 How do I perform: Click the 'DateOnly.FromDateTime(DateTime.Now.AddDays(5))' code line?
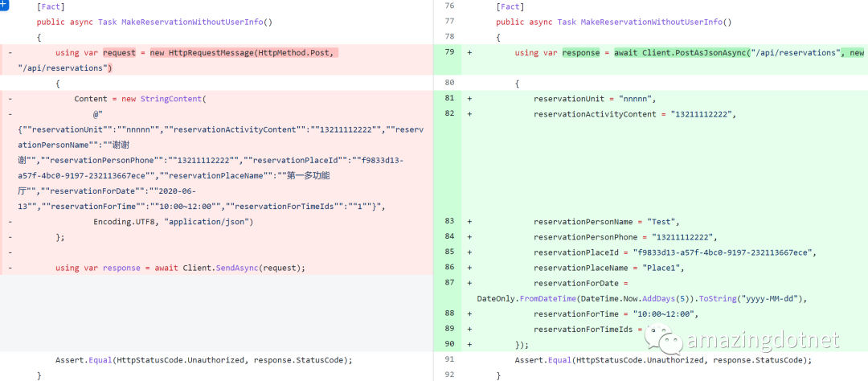(642, 298)
